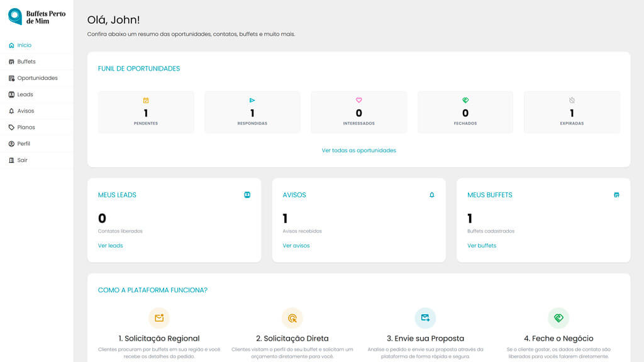644x362 pixels.
Task: Click the store icon beside Buffets in sidebar
Action: pyautogui.click(x=11, y=62)
